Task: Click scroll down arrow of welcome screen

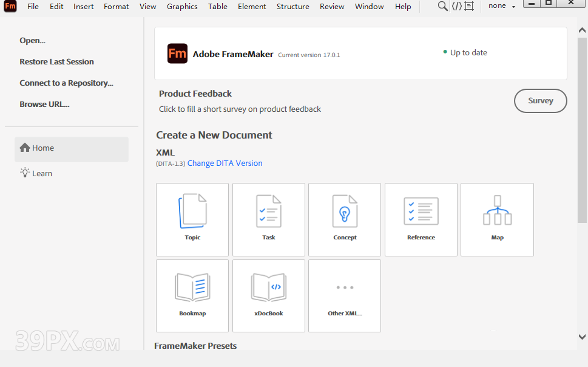Action: click(x=582, y=337)
